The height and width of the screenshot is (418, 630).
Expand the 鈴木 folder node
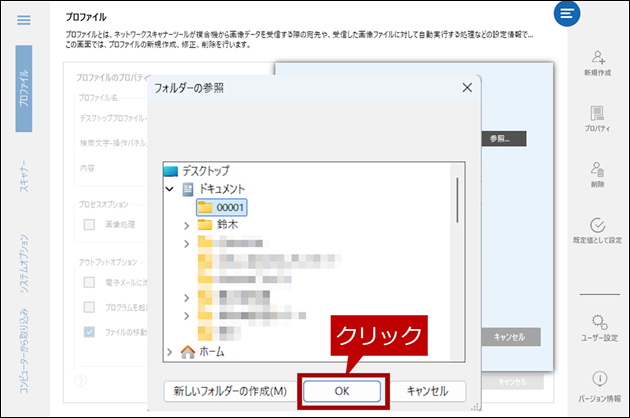click(187, 226)
